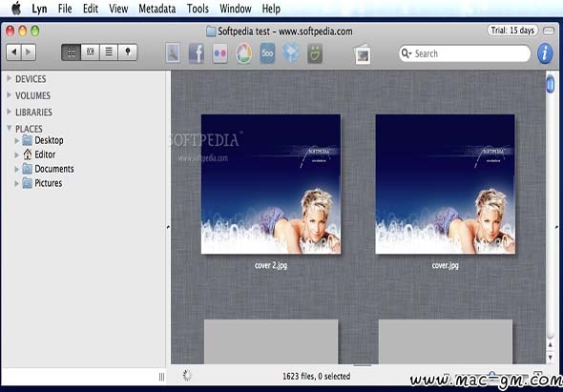
Task: Open the Dropbox share icon
Action: 291,53
